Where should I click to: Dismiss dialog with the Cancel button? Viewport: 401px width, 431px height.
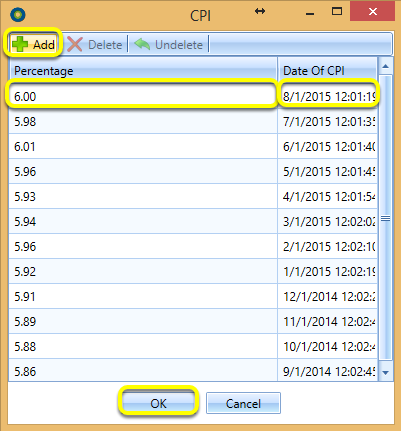pyautogui.click(x=243, y=403)
